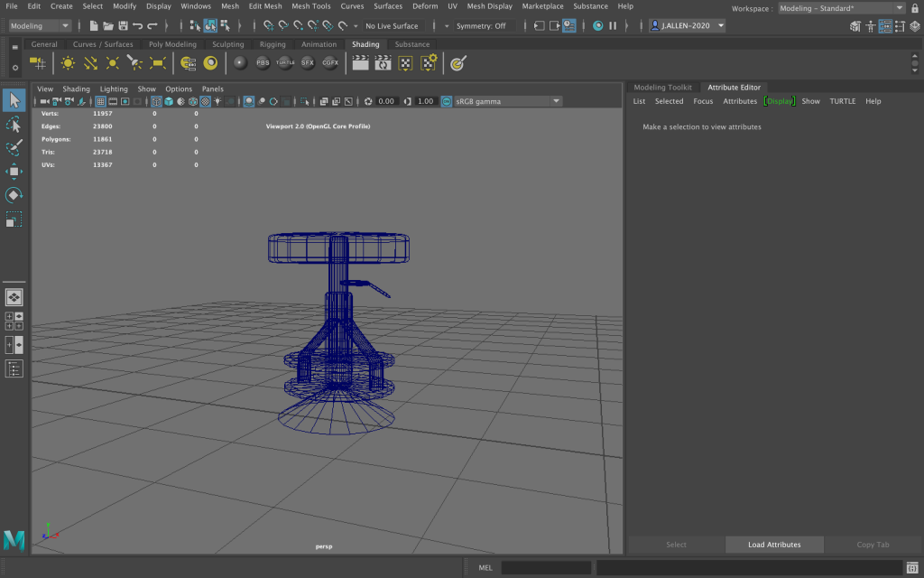
Task: Activate the Move tool in toolbox
Action: (x=14, y=171)
